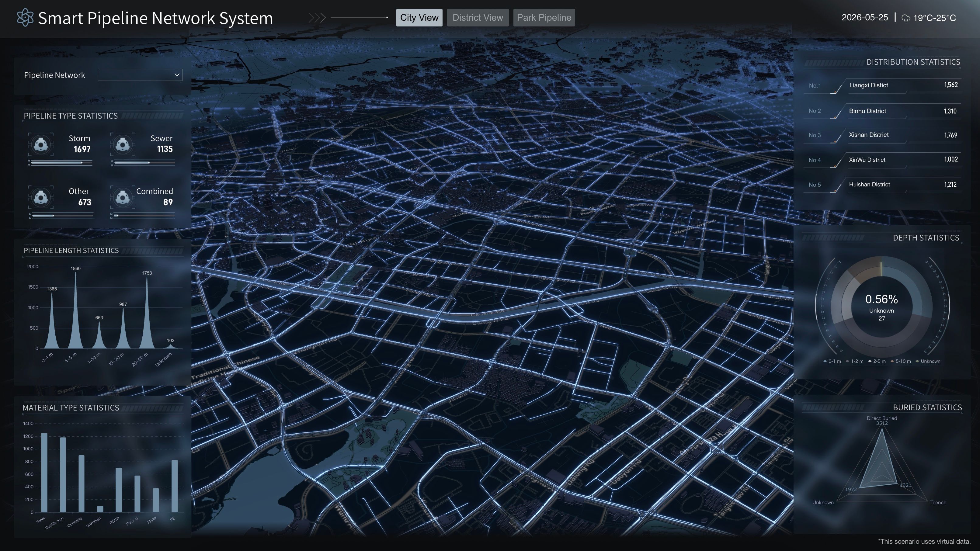
Task: Click the FRPP bar in material chart
Action: [x=156, y=500]
